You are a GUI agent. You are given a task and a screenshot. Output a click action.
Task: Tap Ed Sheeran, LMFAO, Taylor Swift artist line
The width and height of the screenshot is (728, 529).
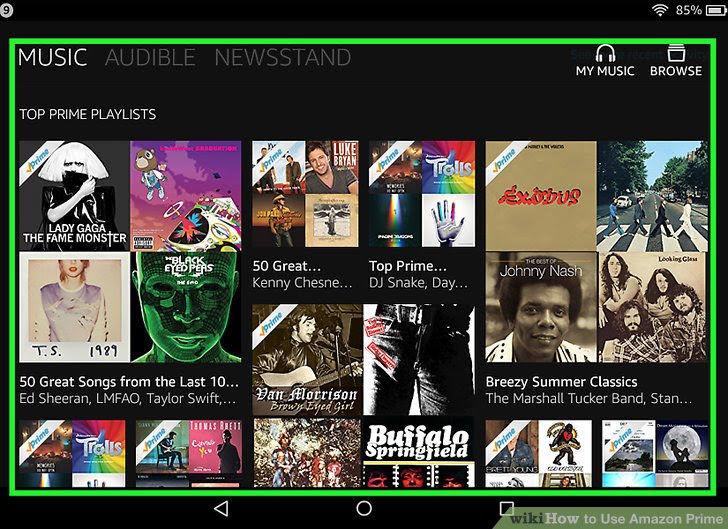click(x=128, y=398)
